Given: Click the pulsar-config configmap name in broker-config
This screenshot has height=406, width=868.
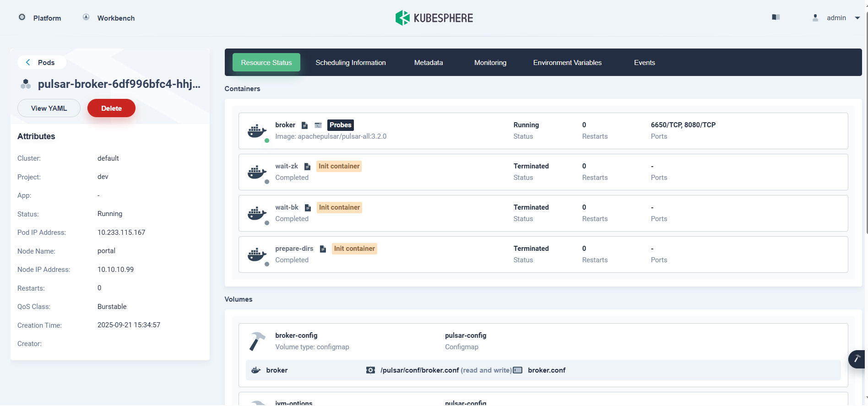Looking at the screenshot, I should point(466,336).
